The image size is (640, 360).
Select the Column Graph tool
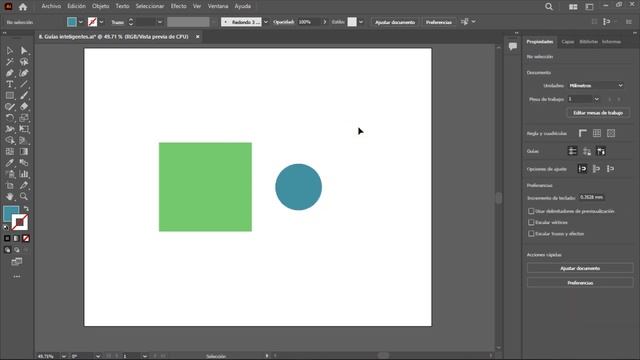pos(24,174)
